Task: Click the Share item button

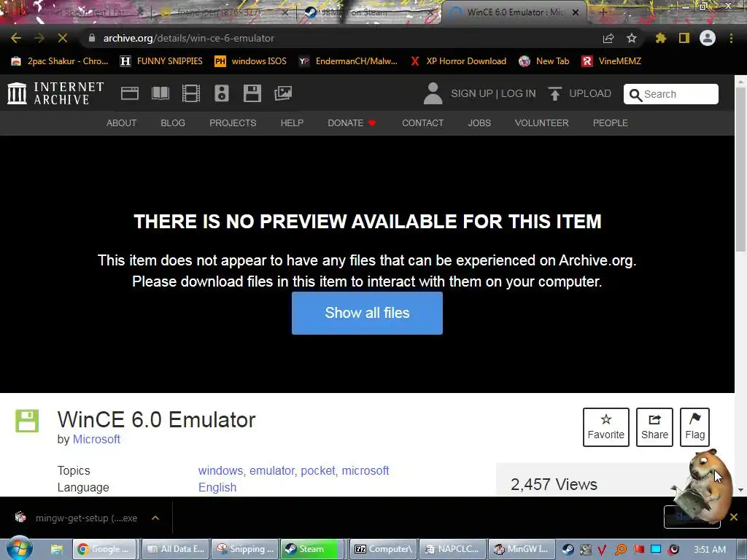Action: [654, 427]
